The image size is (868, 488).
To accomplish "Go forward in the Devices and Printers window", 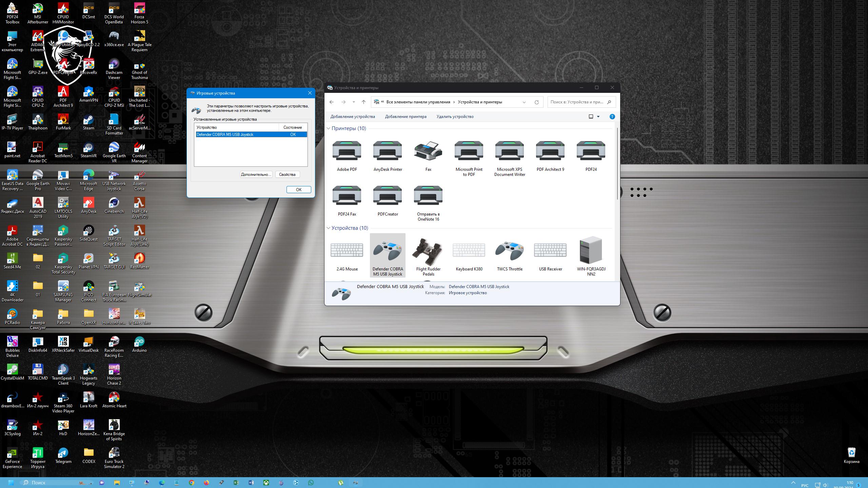I will [x=343, y=102].
